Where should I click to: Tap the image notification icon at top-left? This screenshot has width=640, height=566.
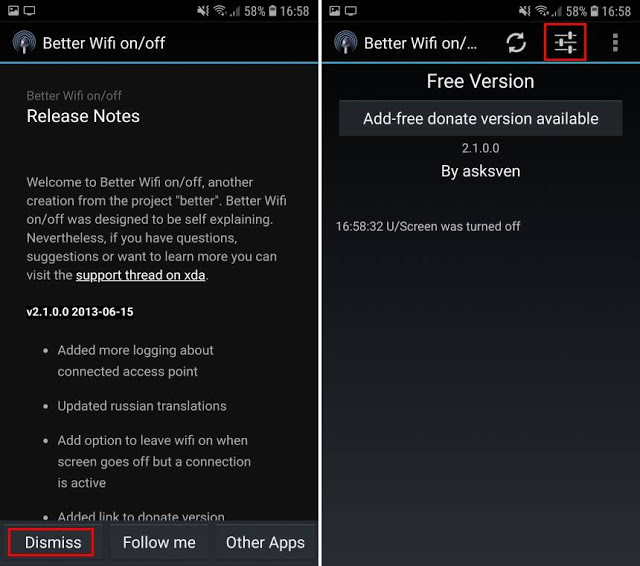point(10,10)
